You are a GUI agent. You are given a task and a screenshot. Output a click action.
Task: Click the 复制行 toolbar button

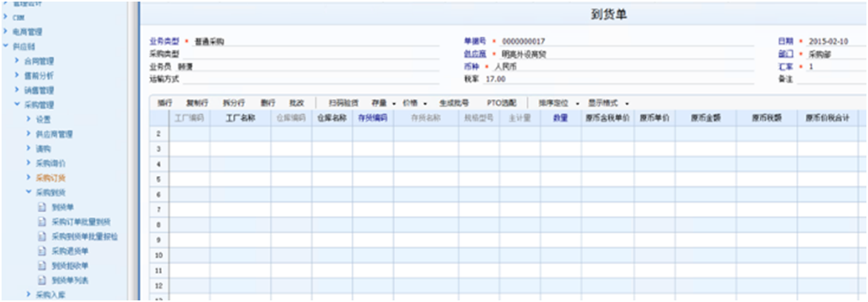(197, 103)
